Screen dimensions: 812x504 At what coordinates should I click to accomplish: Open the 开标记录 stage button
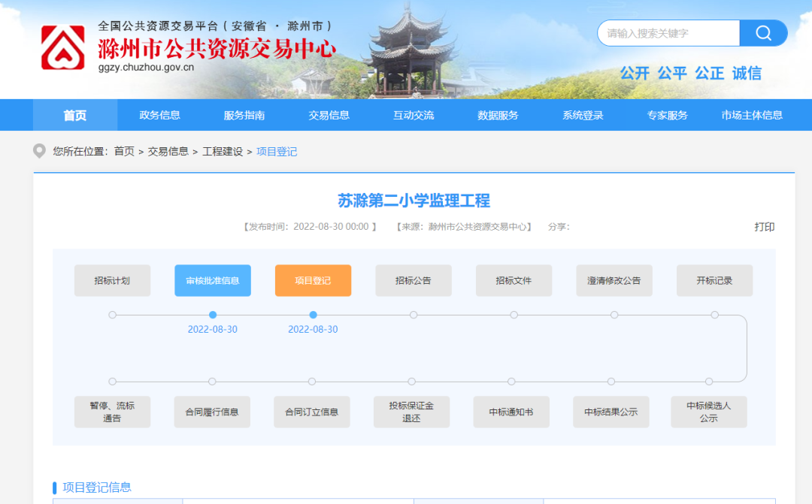[714, 280]
